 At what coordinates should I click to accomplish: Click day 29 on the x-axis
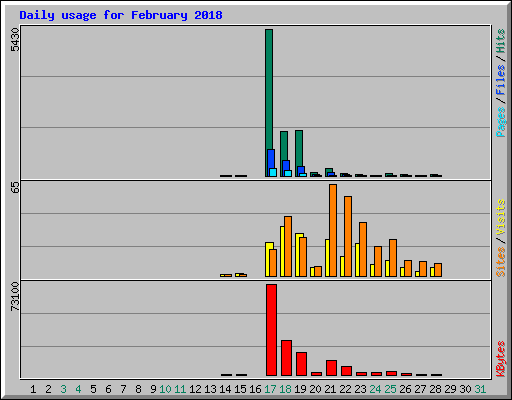point(450,389)
